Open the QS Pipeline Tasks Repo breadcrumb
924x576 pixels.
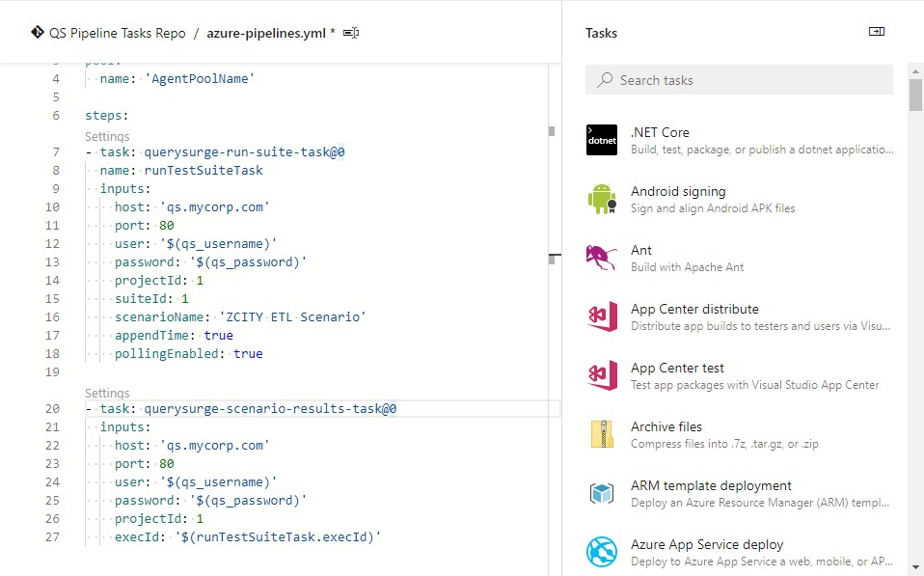tap(118, 33)
